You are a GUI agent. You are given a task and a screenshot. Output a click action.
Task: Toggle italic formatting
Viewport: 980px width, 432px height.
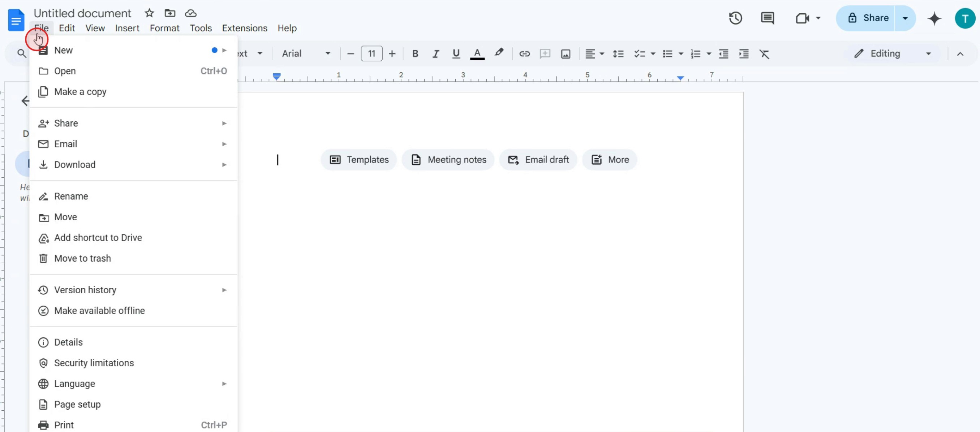click(435, 53)
